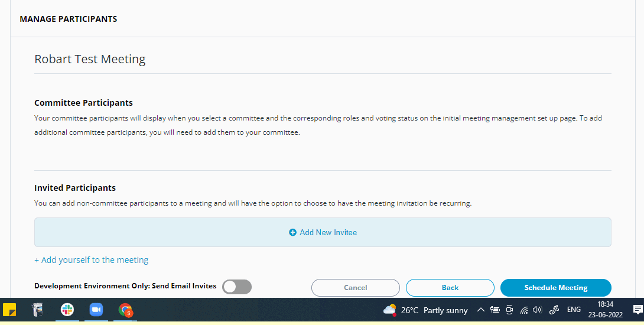The width and height of the screenshot is (644, 325).
Task: Open Sticky Notes from the taskbar
Action: pyautogui.click(x=9, y=310)
